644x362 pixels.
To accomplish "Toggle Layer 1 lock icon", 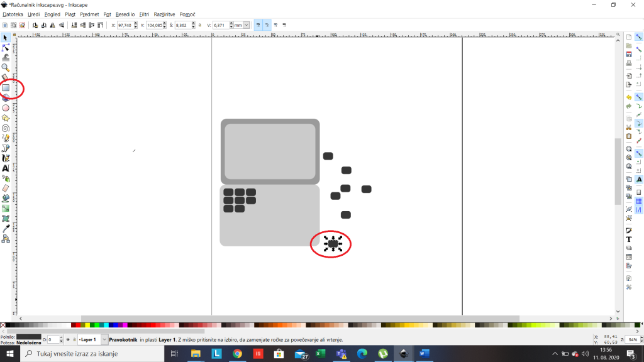I will coord(74,340).
